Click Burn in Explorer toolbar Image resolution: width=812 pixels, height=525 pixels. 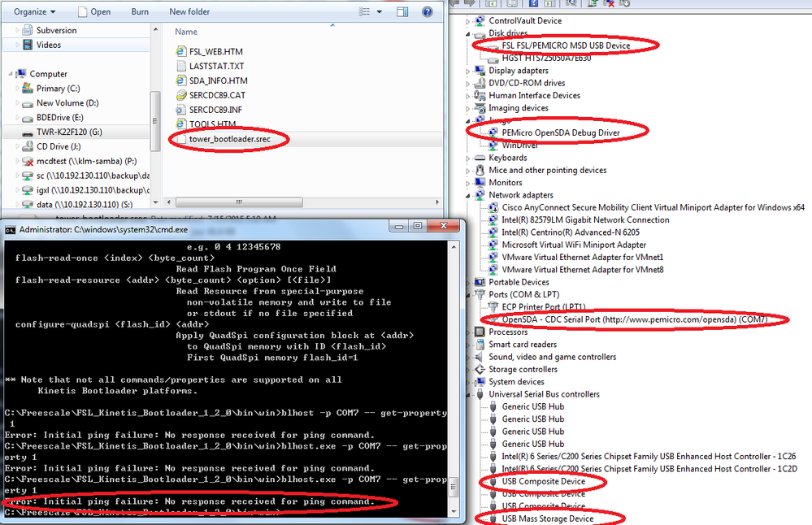140,11
